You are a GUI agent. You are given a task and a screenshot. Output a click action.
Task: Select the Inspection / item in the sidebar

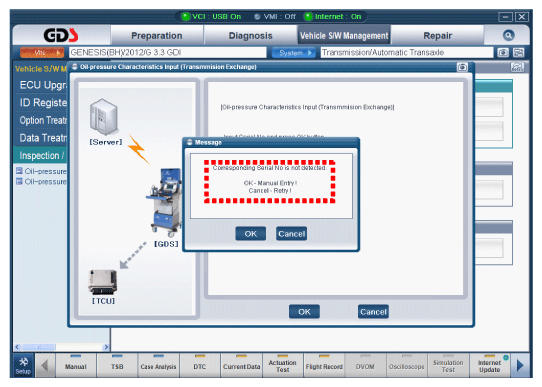[x=40, y=155]
